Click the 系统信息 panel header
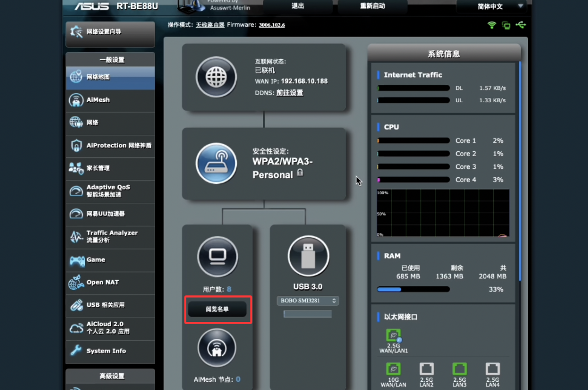This screenshot has height=390, width=588. click(x=444, y=54)
